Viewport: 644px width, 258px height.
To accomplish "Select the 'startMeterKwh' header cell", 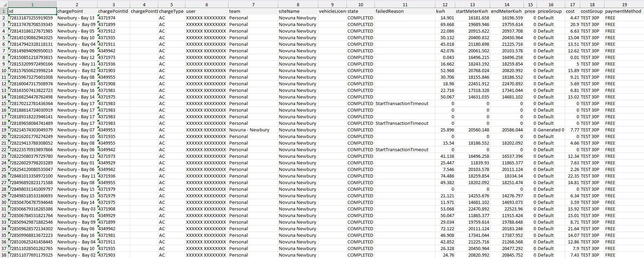I will coord(472,11).
